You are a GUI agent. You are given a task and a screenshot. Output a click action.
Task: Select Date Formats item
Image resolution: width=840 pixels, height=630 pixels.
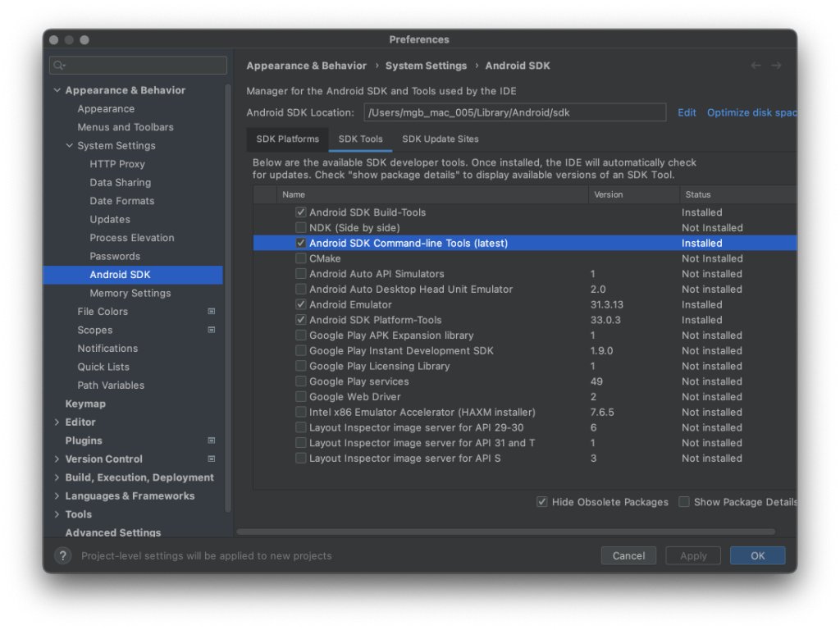coord(121,201)
